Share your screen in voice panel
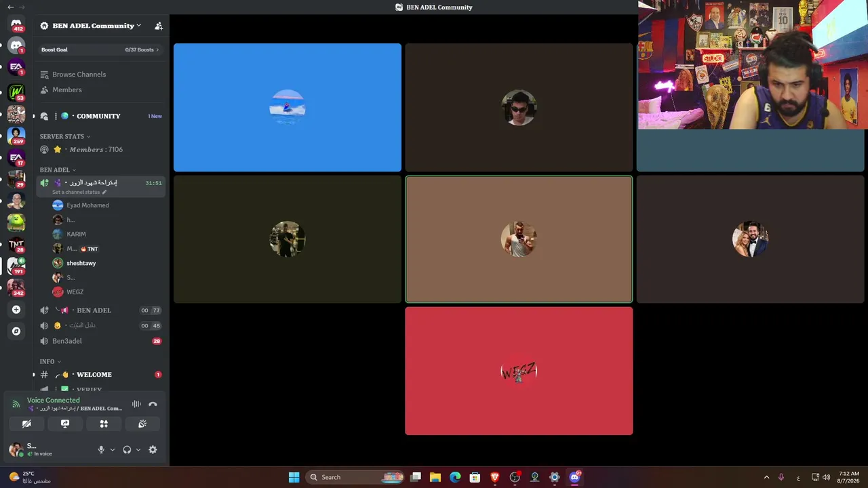 [x=65, y=424]
